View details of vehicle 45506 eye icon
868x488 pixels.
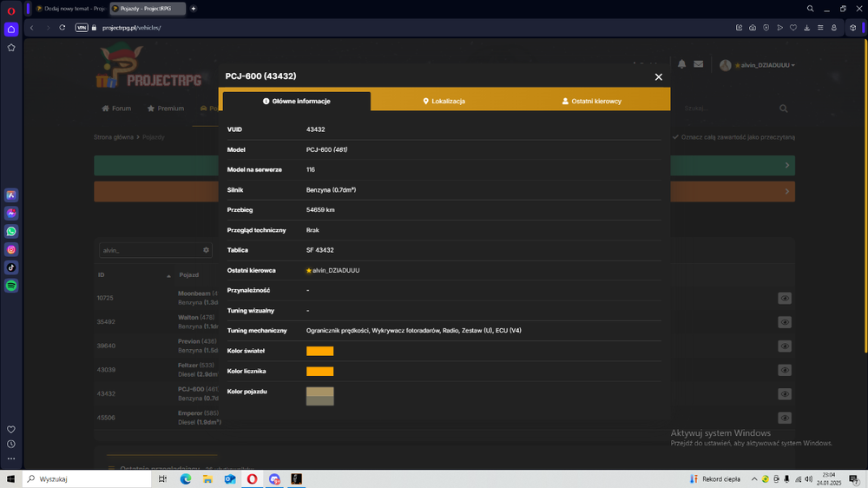785,418
